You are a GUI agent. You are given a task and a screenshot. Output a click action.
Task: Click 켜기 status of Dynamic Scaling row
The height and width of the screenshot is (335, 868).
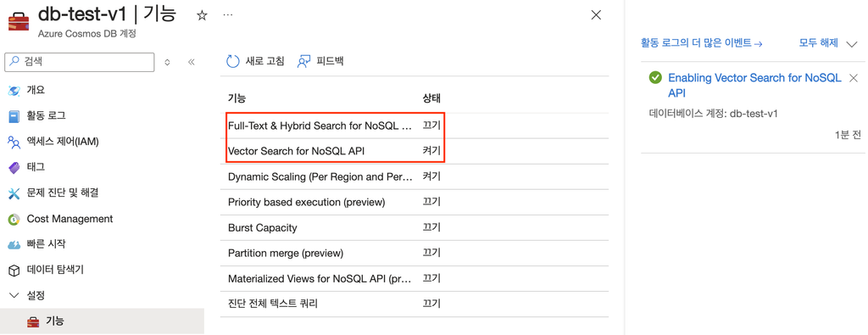pos(431,176)
